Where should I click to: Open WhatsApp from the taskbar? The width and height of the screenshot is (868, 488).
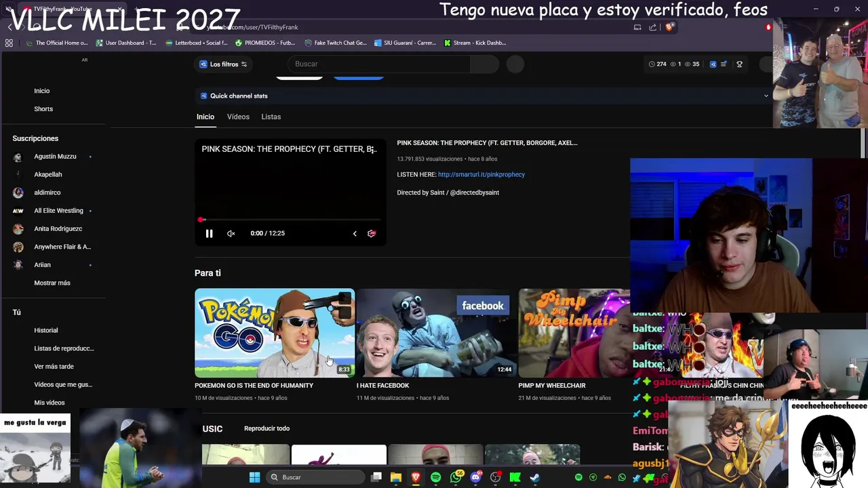click(x=456, y=477)
